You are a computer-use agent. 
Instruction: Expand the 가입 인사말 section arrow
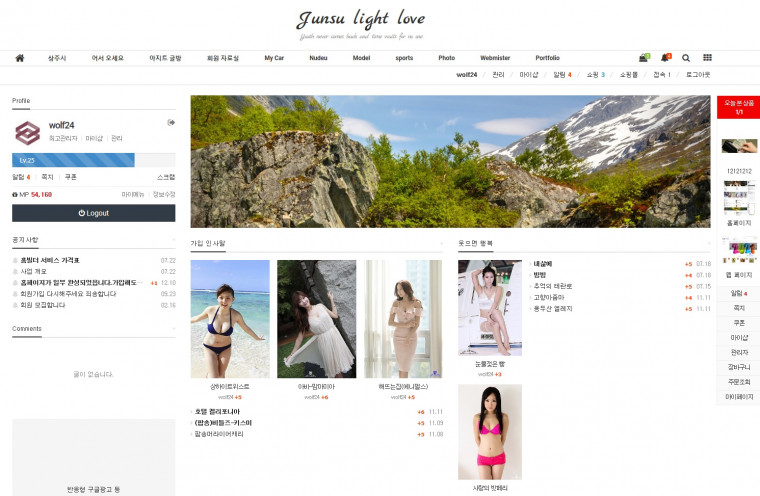pos(441,243)
